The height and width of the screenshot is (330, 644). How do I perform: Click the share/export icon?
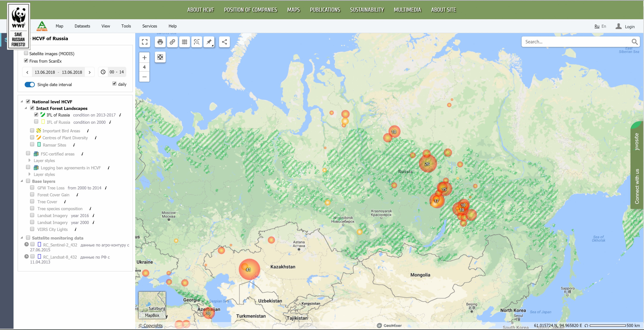(x=224, y=42)
